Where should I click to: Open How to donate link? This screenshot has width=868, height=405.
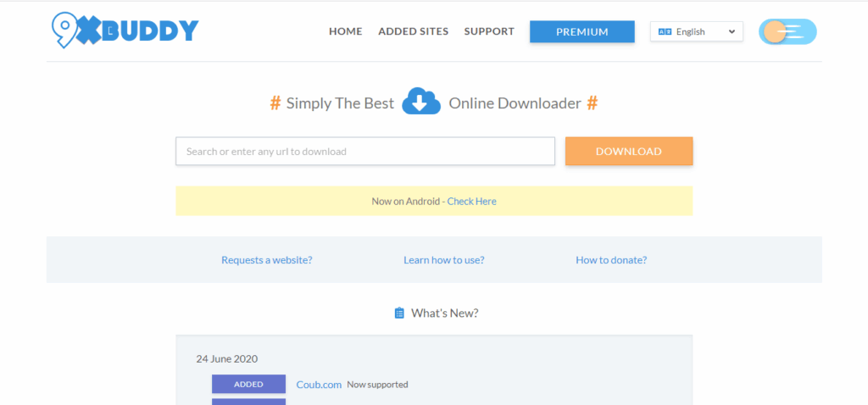pos(611,260)
